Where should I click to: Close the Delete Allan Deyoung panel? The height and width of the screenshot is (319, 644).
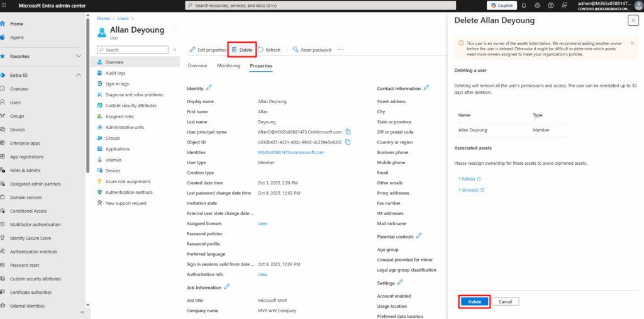pyautogui.click(x=633, y=21)
